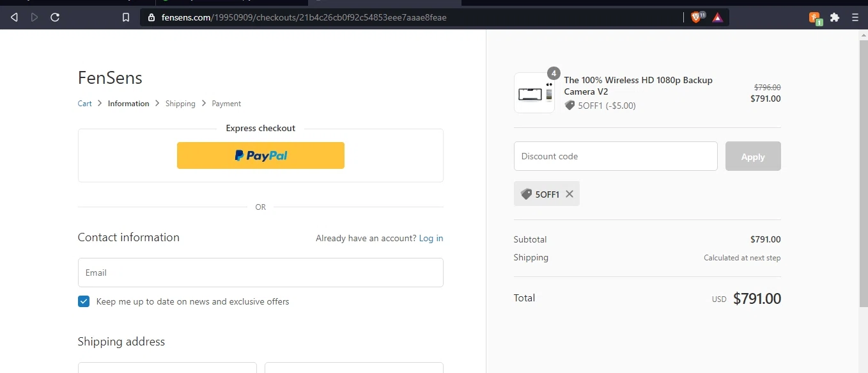The image size is (868, 373).
Task: Open the browser hamburger menu
Action: (855, 17)
